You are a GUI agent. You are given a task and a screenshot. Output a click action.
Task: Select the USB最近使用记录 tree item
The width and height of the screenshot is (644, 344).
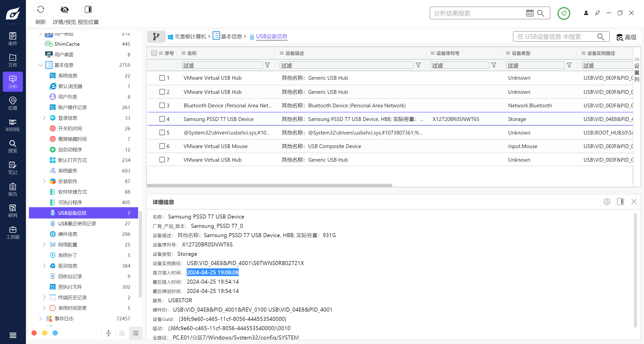click(x=77, y=224)
